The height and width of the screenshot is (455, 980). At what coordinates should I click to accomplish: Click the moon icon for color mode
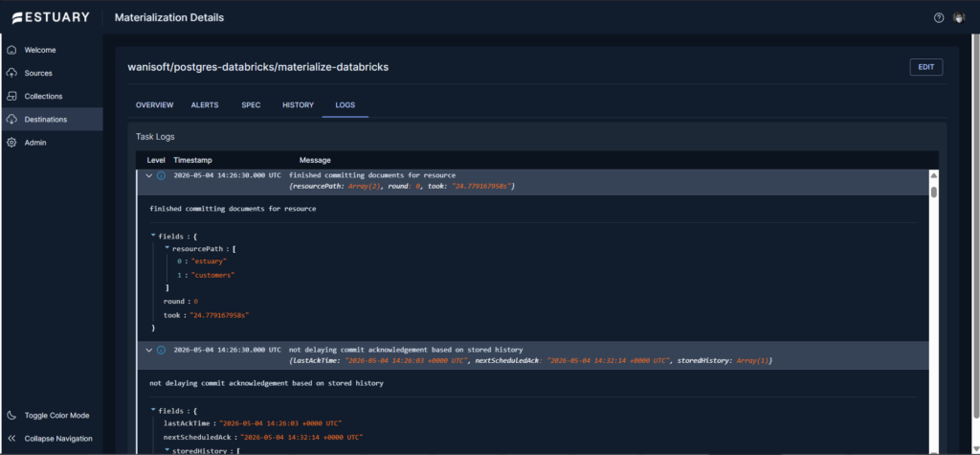pyautogui.click(x=11, y=416)
